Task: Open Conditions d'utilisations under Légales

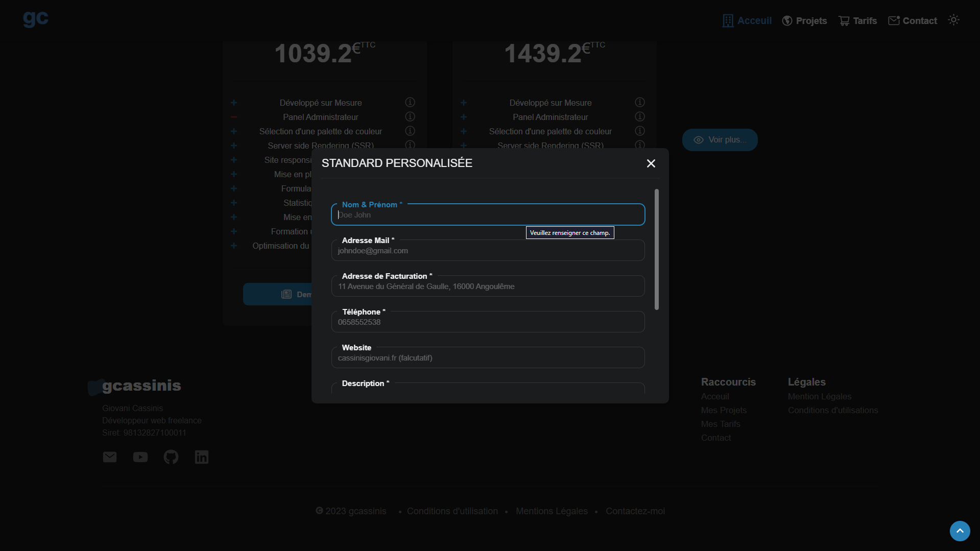Action: tap(832, 411)
